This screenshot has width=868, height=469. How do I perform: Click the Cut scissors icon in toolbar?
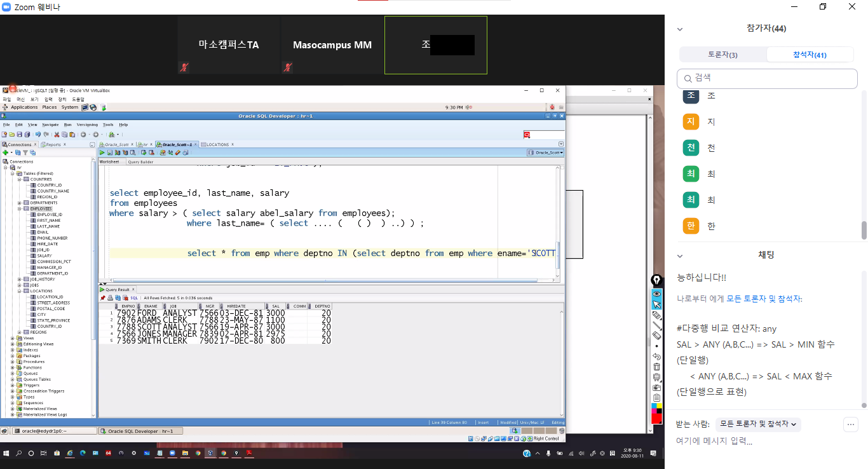tap(57, 135)
